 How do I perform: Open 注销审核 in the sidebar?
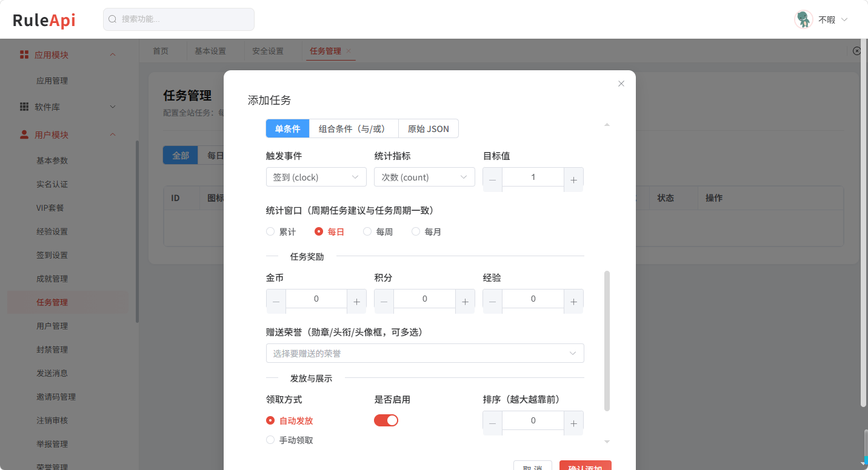[x=52, y=420]
